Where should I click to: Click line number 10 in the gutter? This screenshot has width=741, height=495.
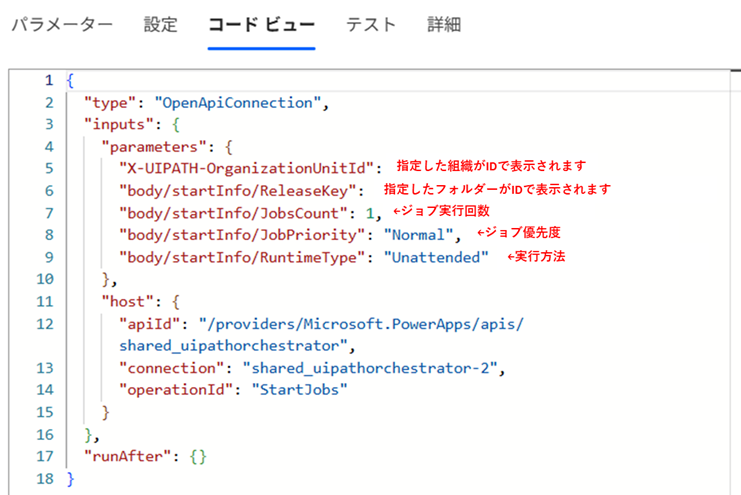coord(45,279)
